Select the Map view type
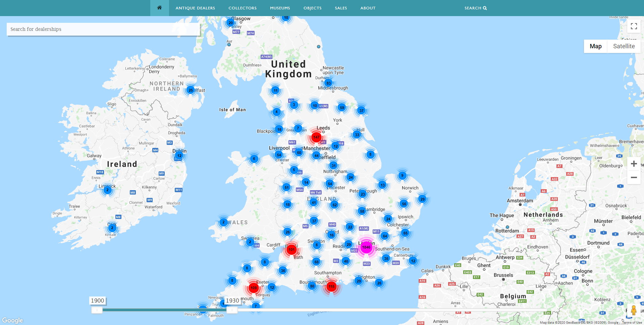Screen dimensions: 644x325 595,46
